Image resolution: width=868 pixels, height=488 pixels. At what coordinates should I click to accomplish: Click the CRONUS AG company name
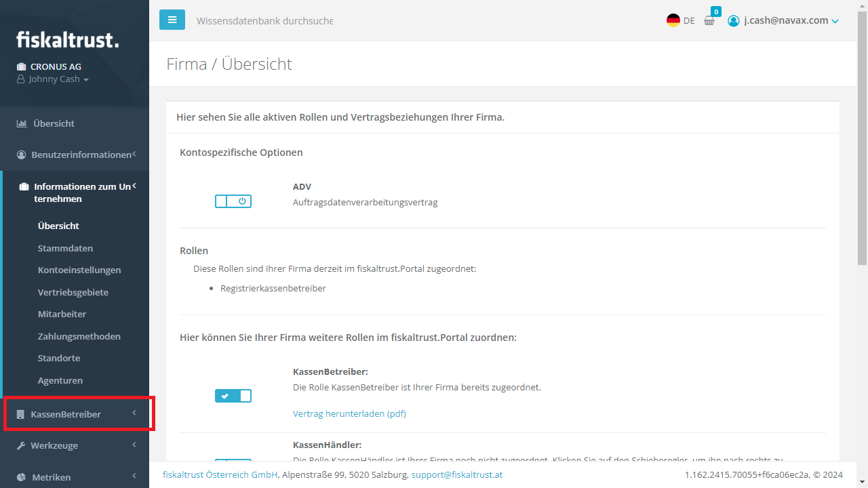click(56, 66)
